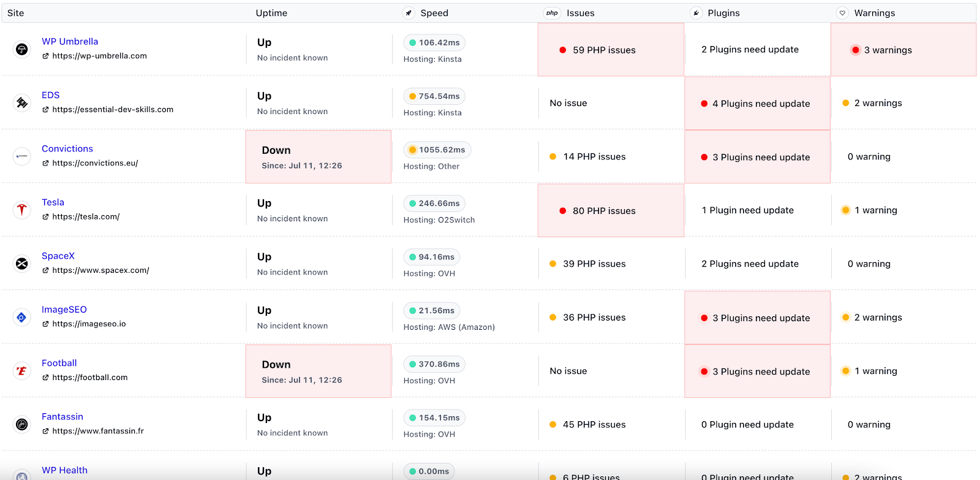Click external link icon for tesla.com
Viewport: 980px width, 480px height.
[45, 216]
